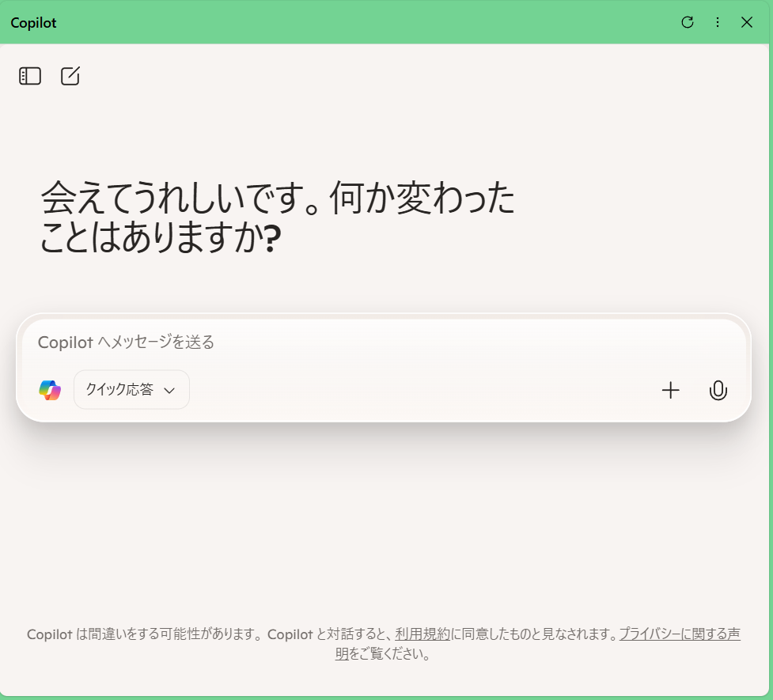The image size is (773, 700).
Task: Open the 利用規約 terms link
Action: 422,634
